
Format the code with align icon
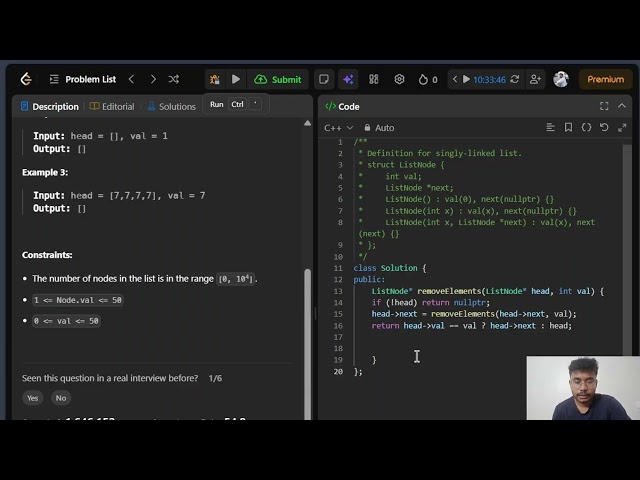550,127
